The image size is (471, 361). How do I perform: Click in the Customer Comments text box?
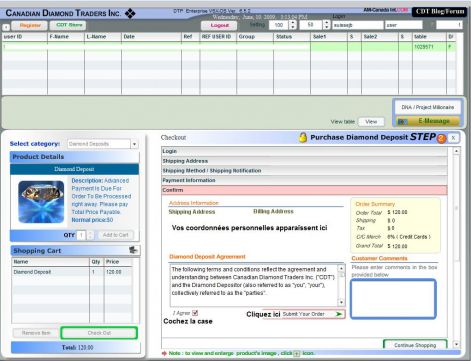[393, 299]
